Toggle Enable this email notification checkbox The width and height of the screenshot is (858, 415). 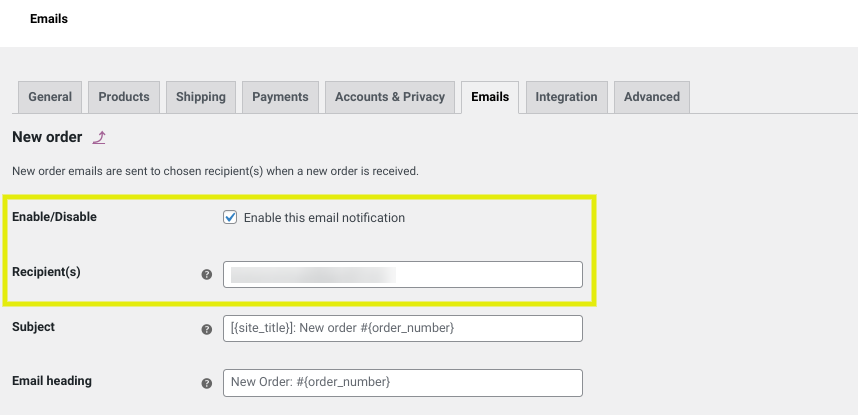coord(230,217)
